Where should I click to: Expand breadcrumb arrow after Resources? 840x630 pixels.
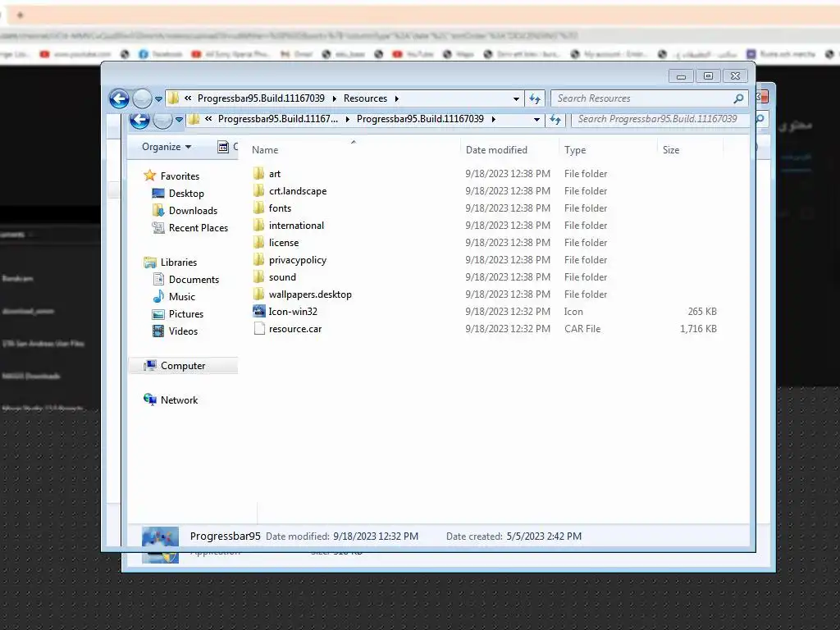coord(397,98)
